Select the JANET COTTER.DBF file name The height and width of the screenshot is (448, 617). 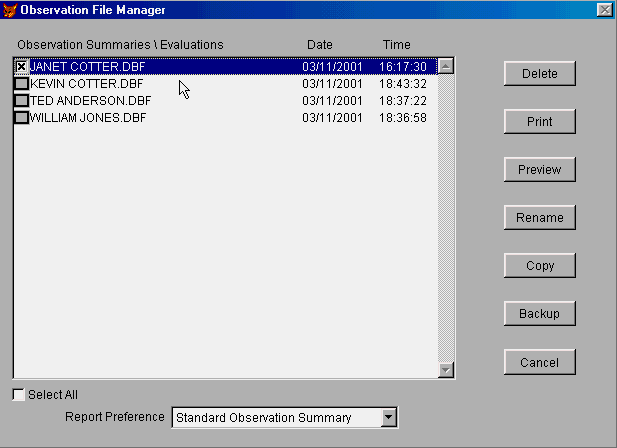coord(87,66)
